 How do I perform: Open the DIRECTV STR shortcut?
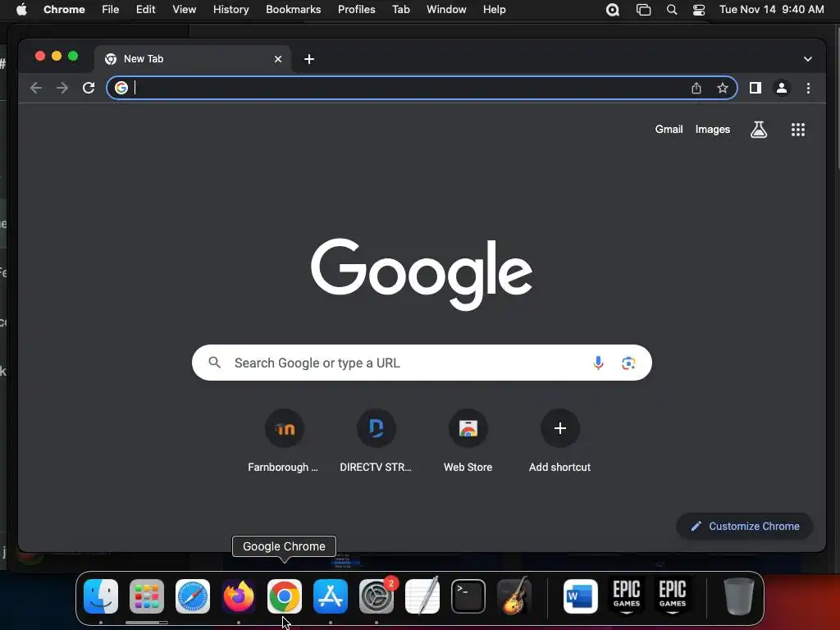click(376, 442)
